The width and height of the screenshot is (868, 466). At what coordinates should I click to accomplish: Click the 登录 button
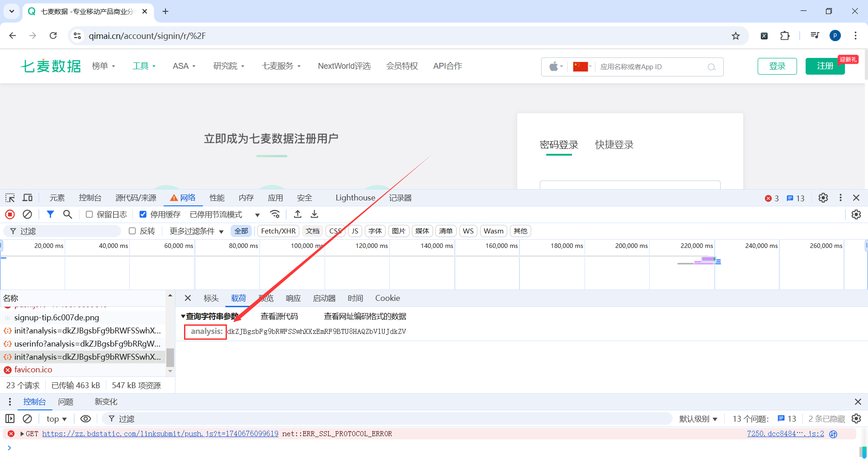tap(777, 66)
